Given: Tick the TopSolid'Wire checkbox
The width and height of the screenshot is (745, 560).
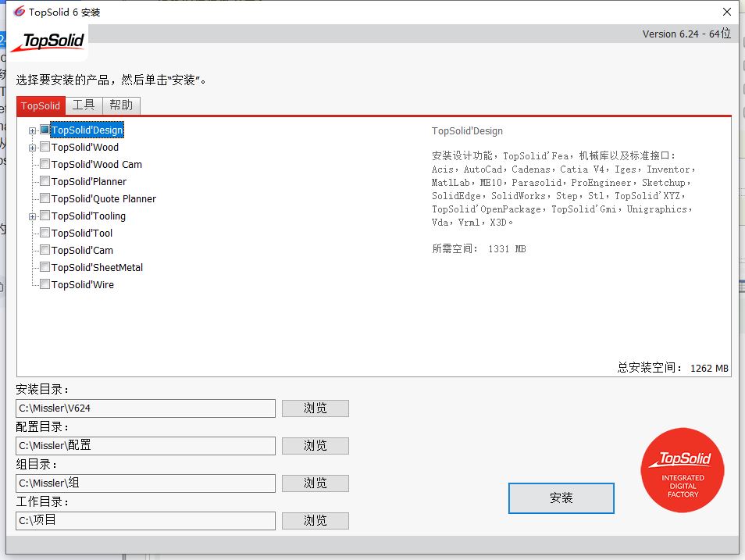Looking at the screenshot, I should click(x=45, y=284).
